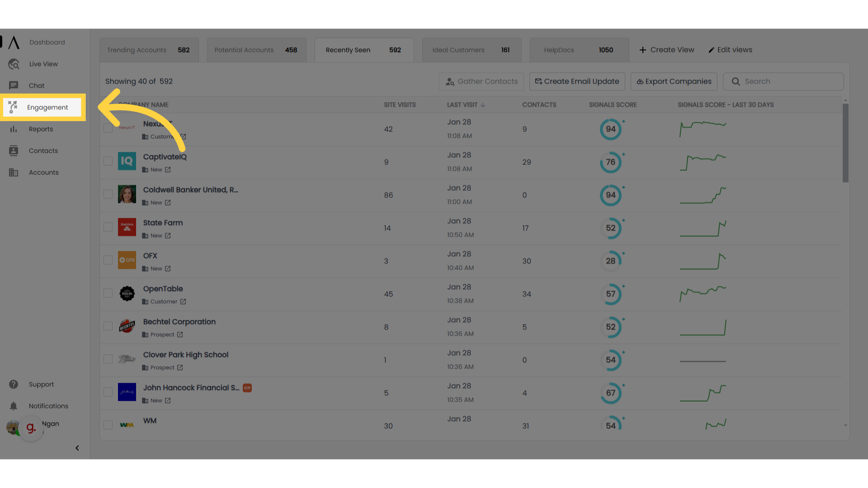Focus the Search input field
Image resolution: width=868 pixels, height=488 pixels.
(783, 82)
